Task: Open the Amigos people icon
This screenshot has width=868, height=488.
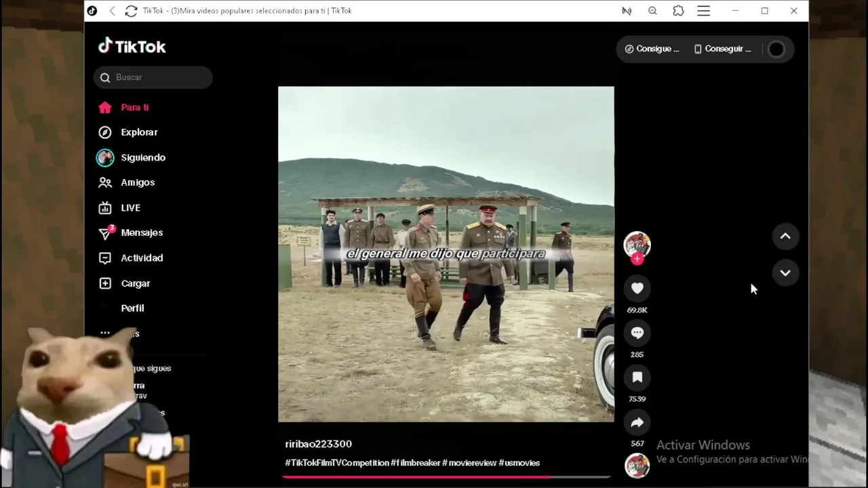Action: [104, 182]
